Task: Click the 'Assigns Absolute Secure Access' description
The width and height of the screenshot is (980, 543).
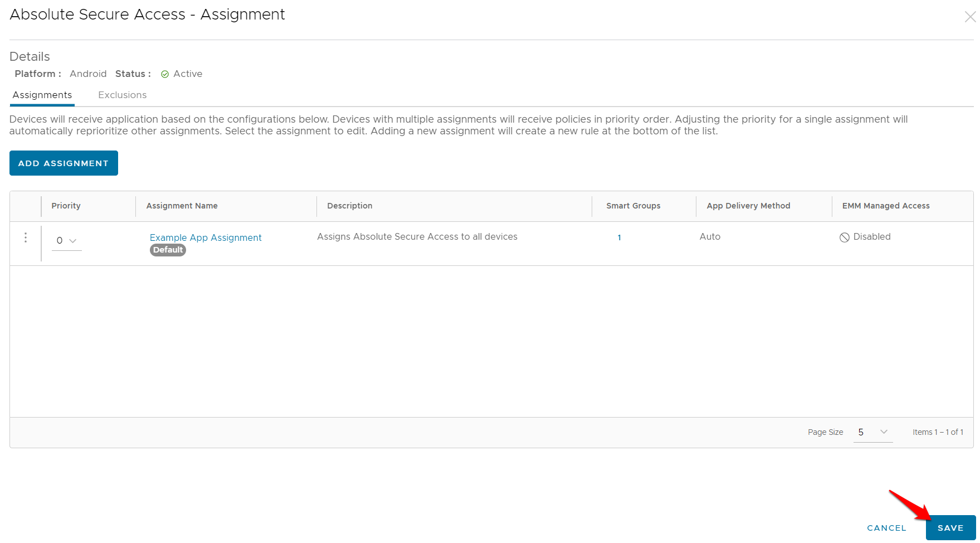Action: tap(417, 236)
